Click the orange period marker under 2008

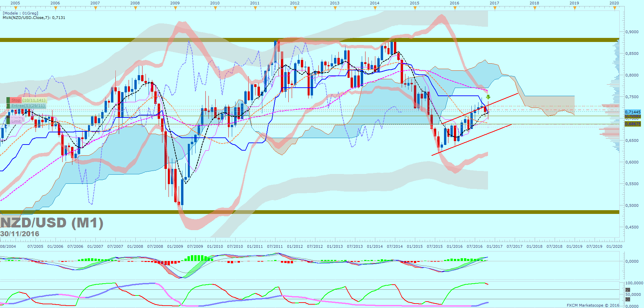135,8
